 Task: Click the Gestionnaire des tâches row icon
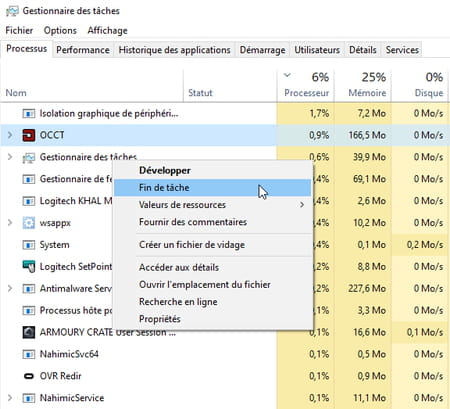click(29, 157)
